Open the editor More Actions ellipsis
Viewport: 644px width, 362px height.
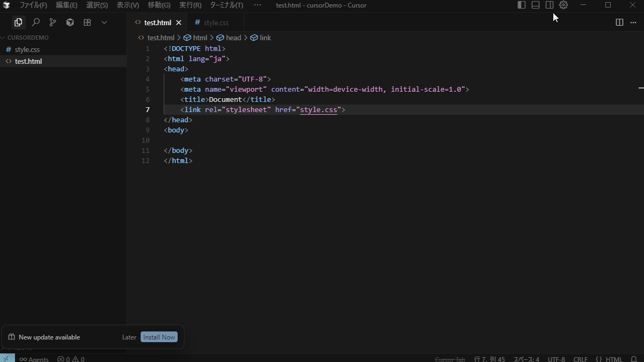tap(633, 23)
